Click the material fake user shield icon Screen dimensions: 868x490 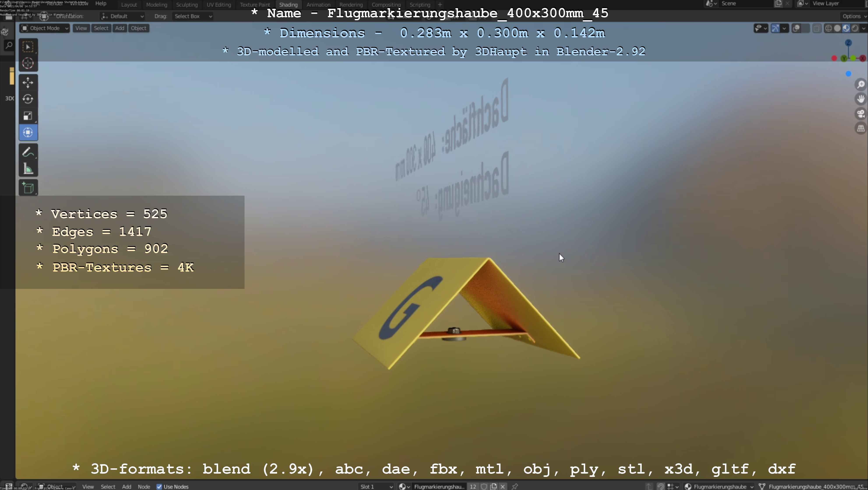point(484,486)
